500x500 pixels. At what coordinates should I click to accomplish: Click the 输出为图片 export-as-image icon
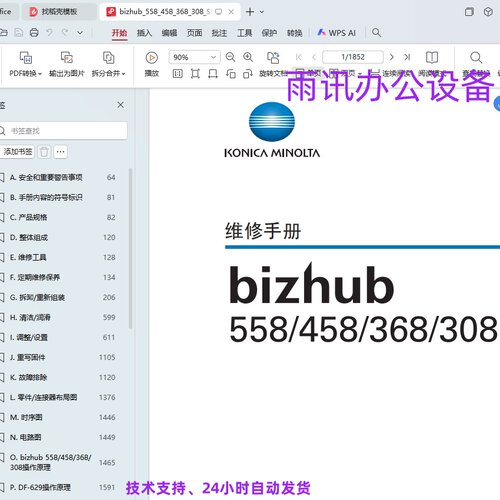click(x=67, y=58)
